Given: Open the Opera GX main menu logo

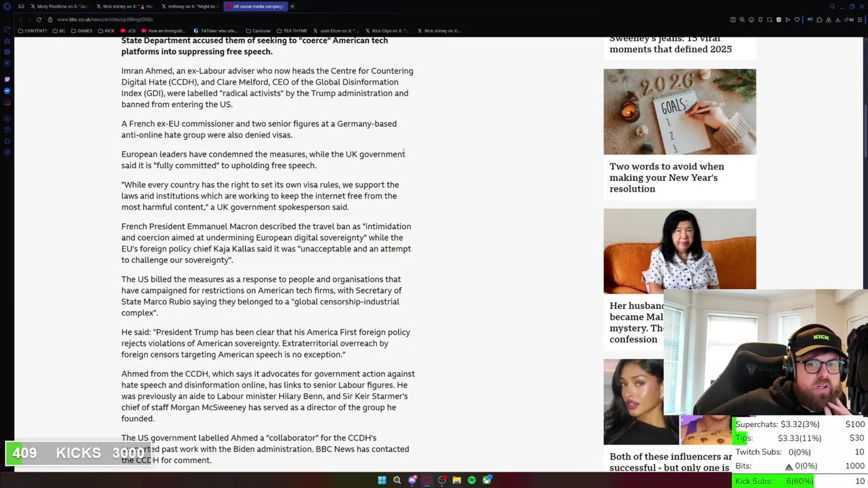Looking at the screenshot, I should (x=7, y=6).
